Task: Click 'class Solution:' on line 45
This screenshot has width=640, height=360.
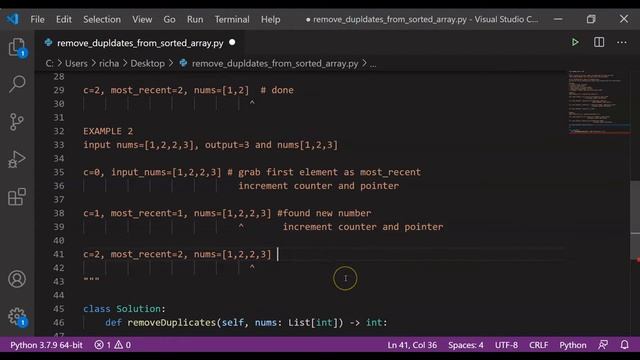Action: (x=124, y=309)
